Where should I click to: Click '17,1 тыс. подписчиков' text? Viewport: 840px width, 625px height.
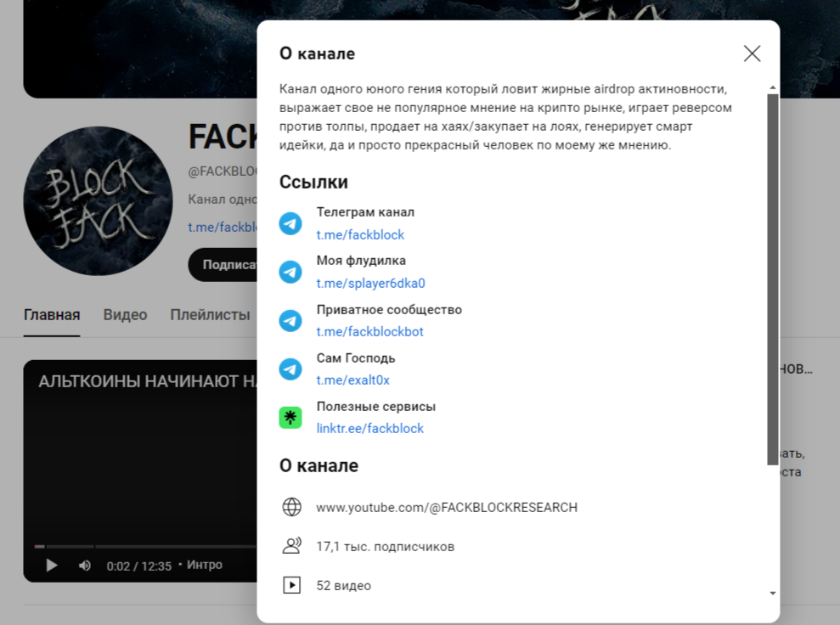click(x=385, y=546)
